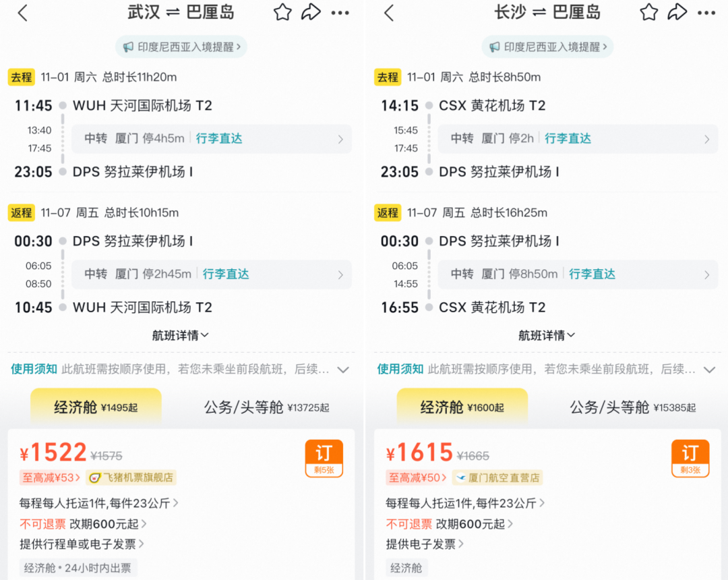Expand 航班详情 on the Wuhan page
The height and width of the screenshot is (580, 728).
180,335
